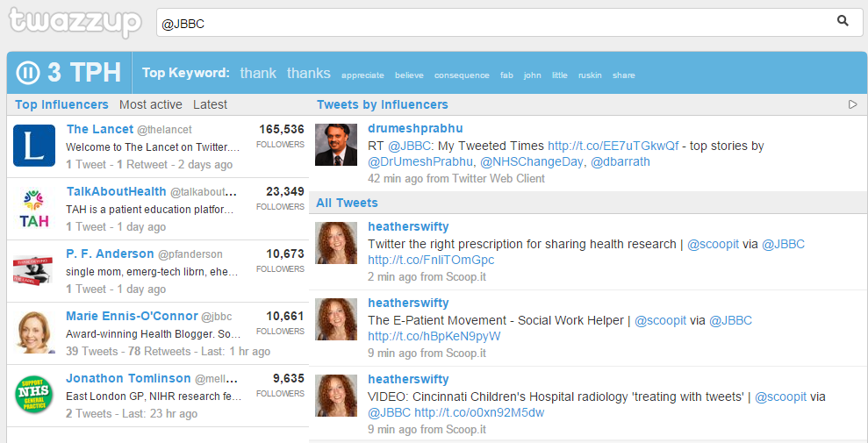Click the 3 TPH rate label
Image resolution: width=868 pixels, height=443 pixels.
84,73
